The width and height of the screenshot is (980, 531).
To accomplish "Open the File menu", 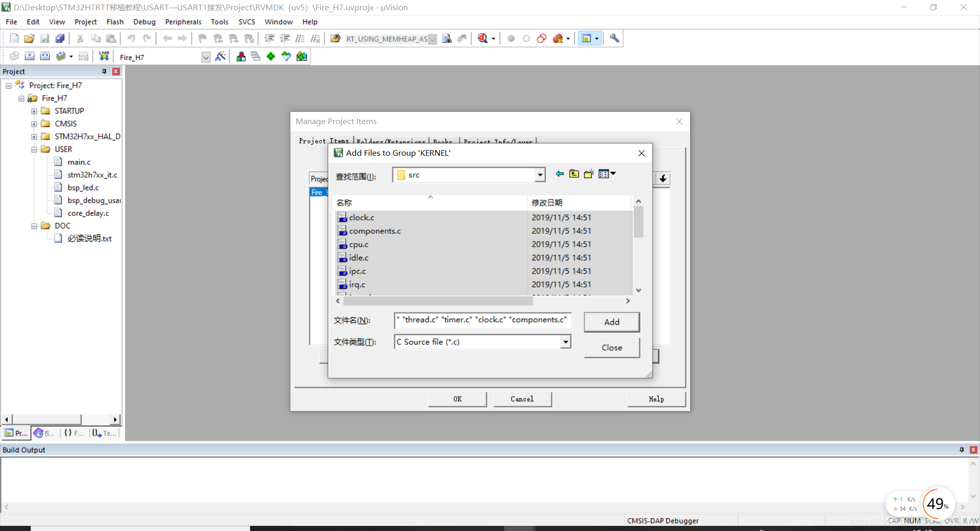I will (x=11, y=22).
